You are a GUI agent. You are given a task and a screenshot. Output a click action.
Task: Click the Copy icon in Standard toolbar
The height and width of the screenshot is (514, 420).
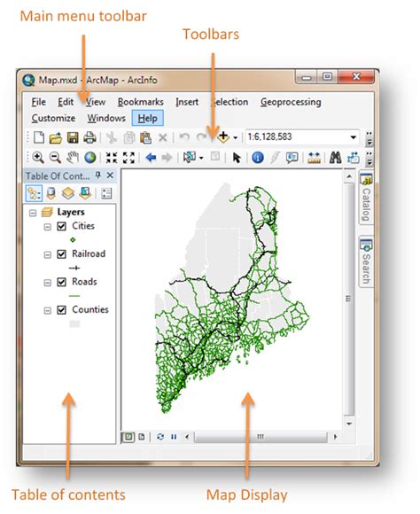[129, 137]
